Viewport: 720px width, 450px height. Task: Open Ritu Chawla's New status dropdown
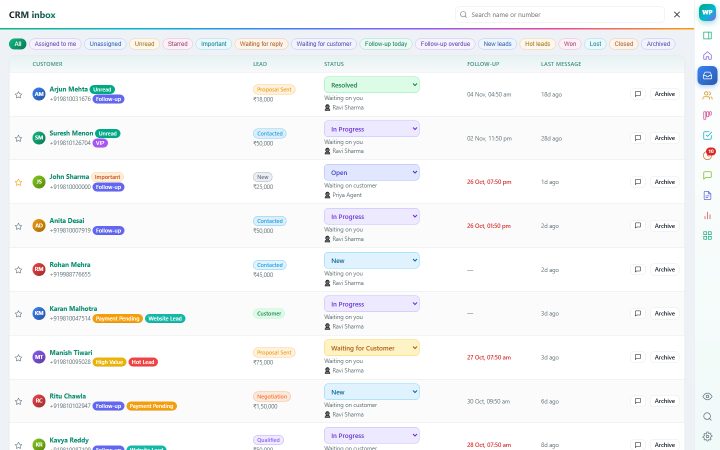pos(372,392)
